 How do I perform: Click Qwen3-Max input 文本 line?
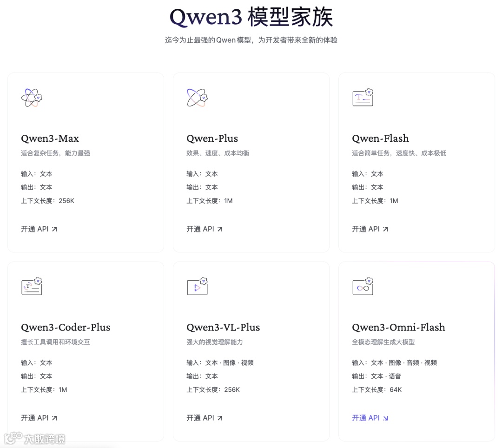[37, 174]
